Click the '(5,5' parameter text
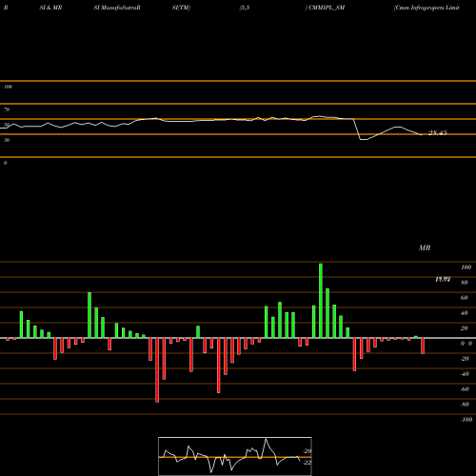The width and height of the screenshot is (476, 476). pyautogui.click(x=245, y=8)
